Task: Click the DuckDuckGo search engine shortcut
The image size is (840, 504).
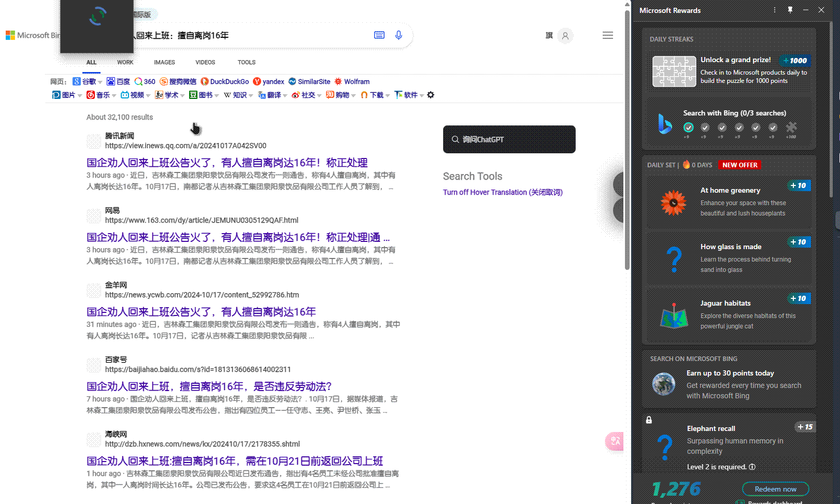Action: pyautogui.click(x=225, y=81)
